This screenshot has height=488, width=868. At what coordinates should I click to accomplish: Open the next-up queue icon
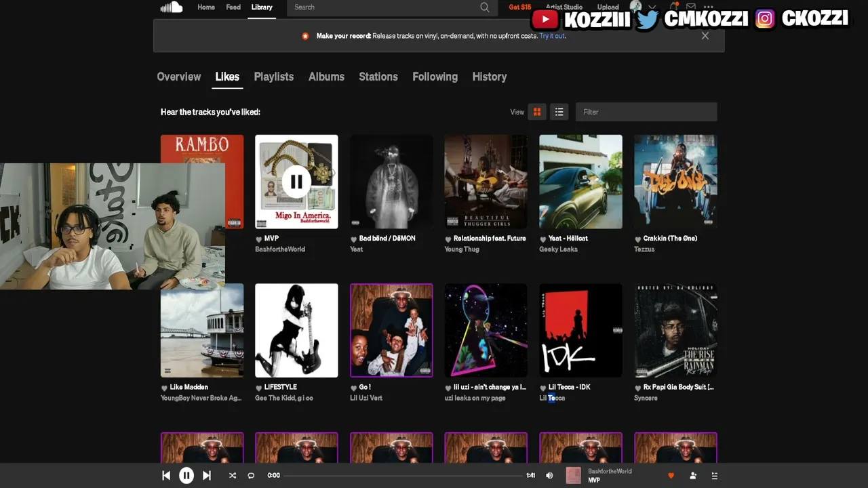click(714, 476)
